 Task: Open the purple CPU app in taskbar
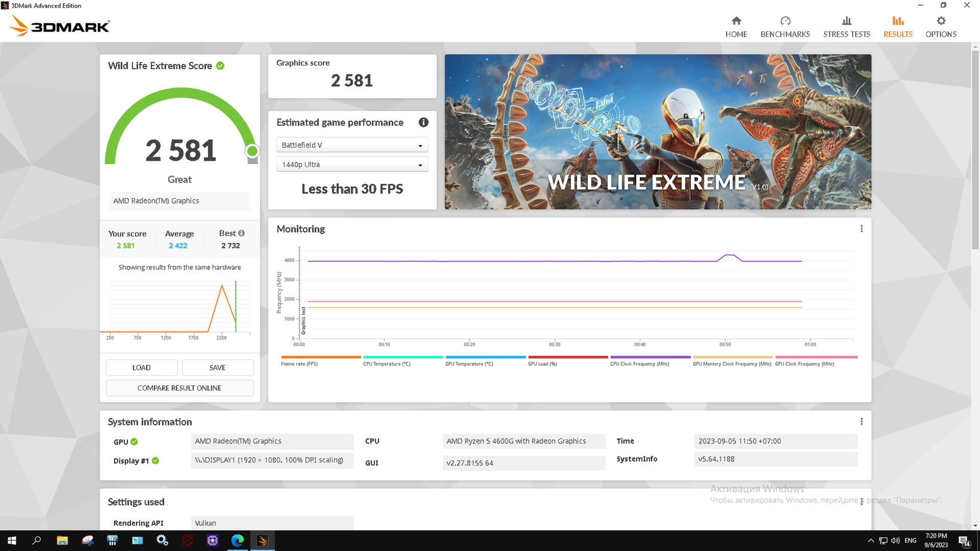click(212, 540)
